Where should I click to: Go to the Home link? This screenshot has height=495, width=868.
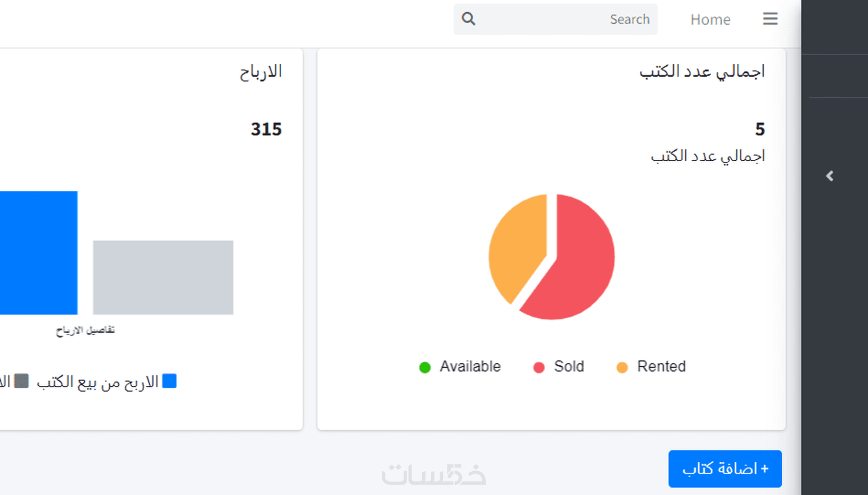tap(710, 19)
